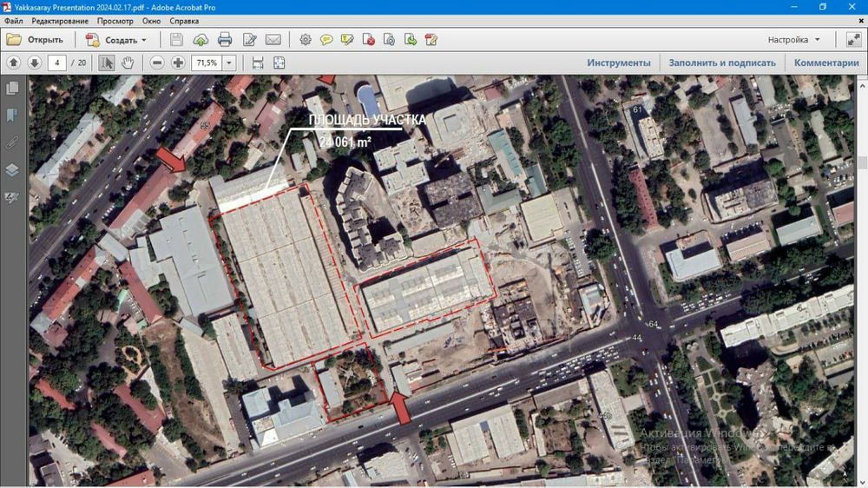
Task: Open the Layers panel in sidebar
Action: tap(12, 170)
